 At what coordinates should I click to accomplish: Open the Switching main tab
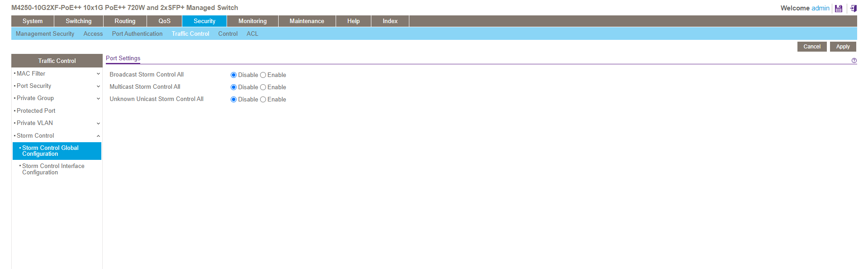[78, 21]
